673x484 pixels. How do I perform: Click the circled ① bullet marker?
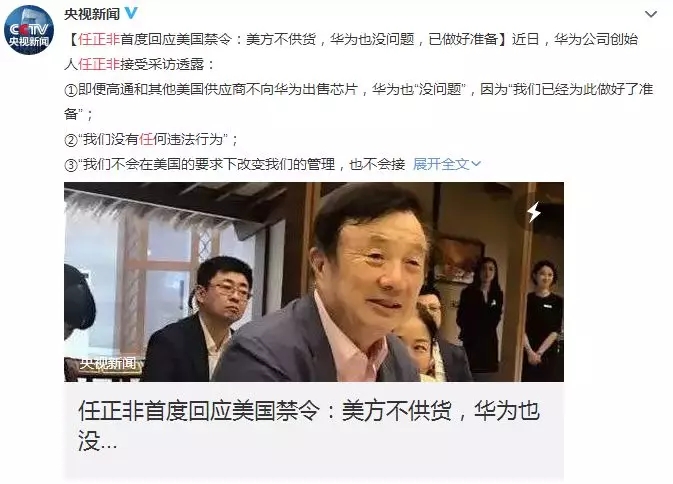tap(71, 90)
